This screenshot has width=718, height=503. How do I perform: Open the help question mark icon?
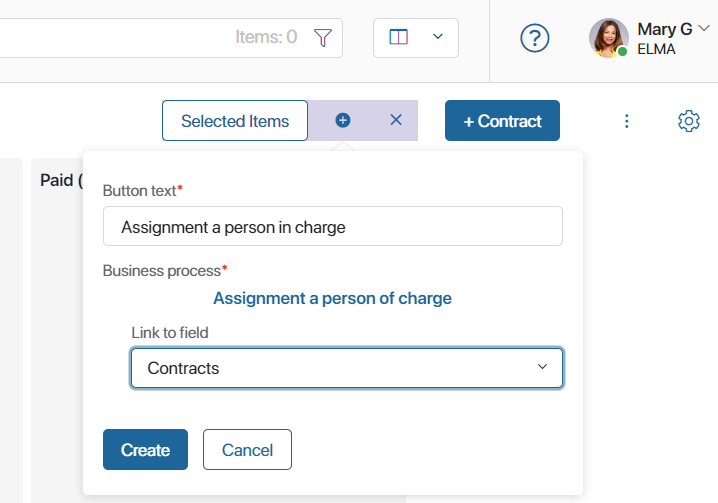pos(534,38)
